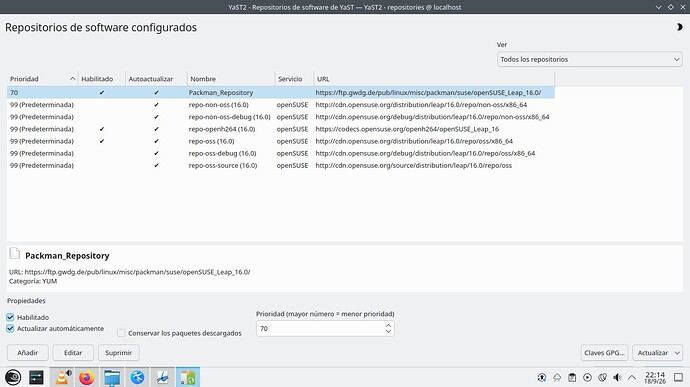Select the repo-oss-source (16.0) row
The image size is (690, 387).
(281, 166)
